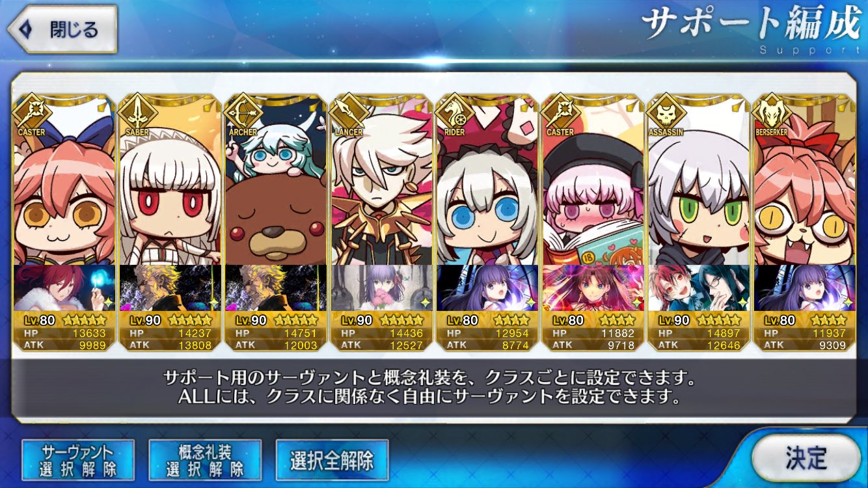
Task: Click the Assassin slot craft essence image
Action: (x=698, y=288)
